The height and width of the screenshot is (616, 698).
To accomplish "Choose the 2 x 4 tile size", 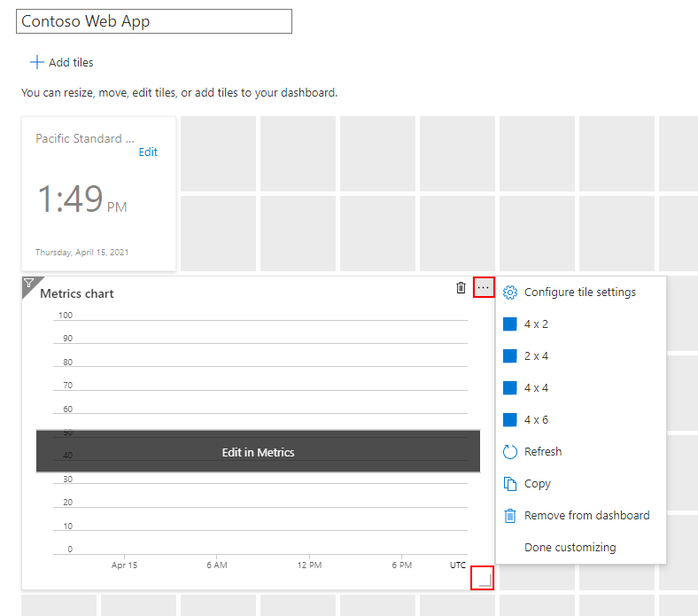I will click(x=536, y=356).
